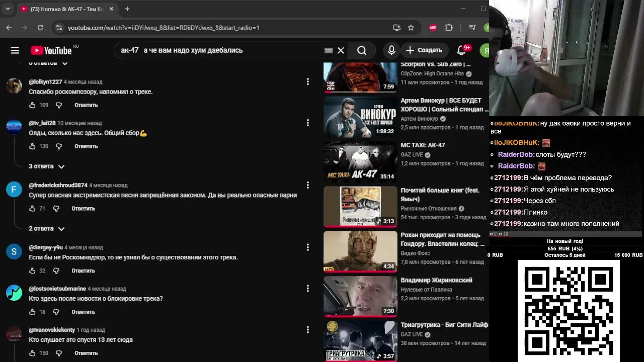Image resolution: width=644 pixels, height=362 pixels.
Task: Open "Scorpion vs. Sub Zero" video title
Action: coord(436,64)
